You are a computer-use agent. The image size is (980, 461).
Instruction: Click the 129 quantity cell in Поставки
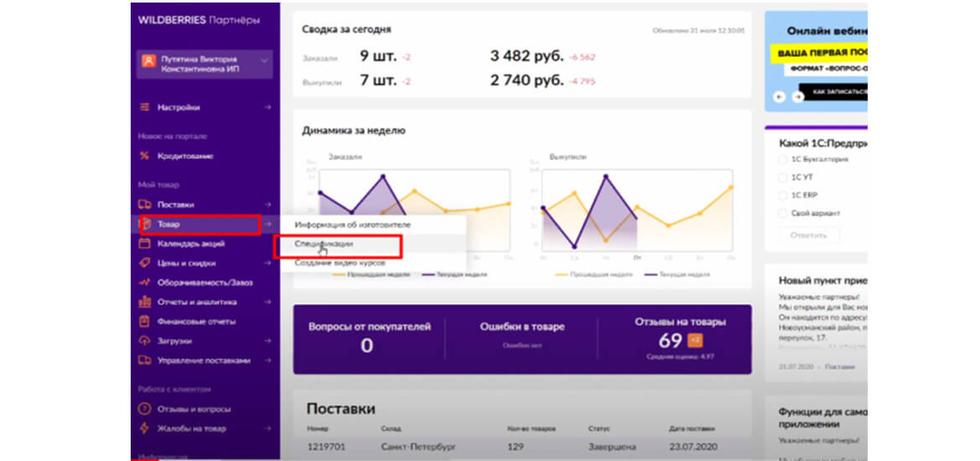click(517, 448)
